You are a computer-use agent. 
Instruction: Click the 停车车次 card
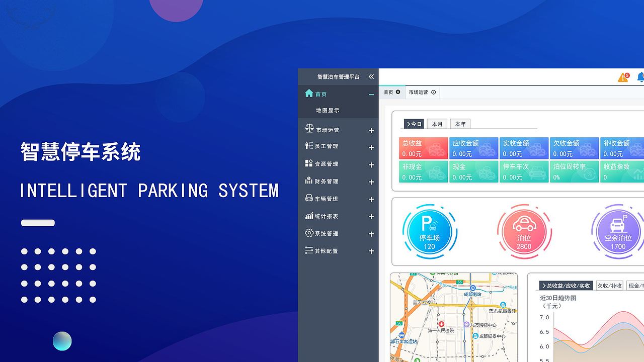tap(524, 171)
